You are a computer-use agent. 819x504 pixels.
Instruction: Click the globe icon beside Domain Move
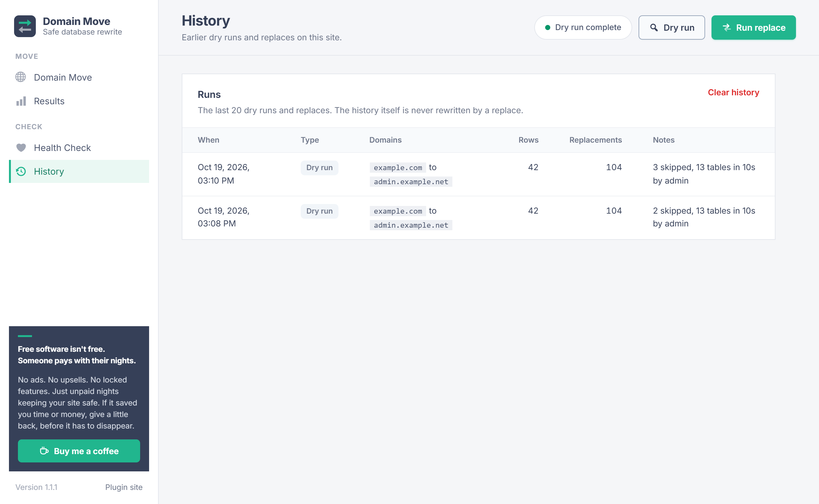21,77
